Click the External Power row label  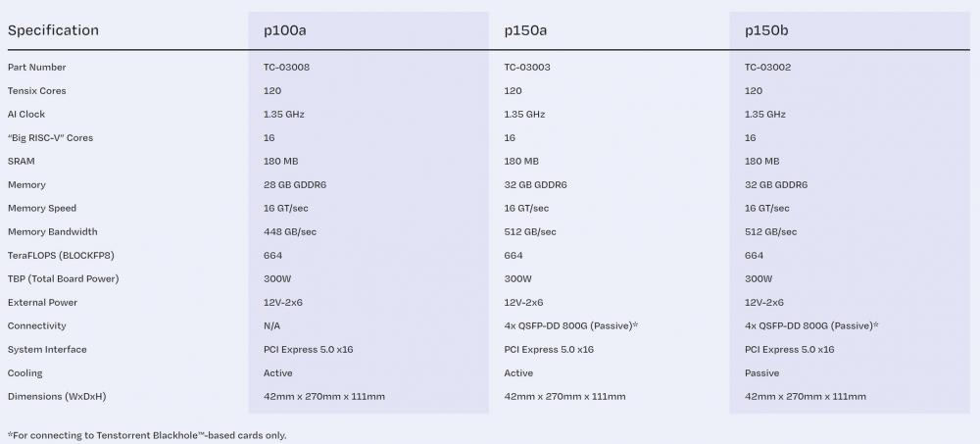42,303
